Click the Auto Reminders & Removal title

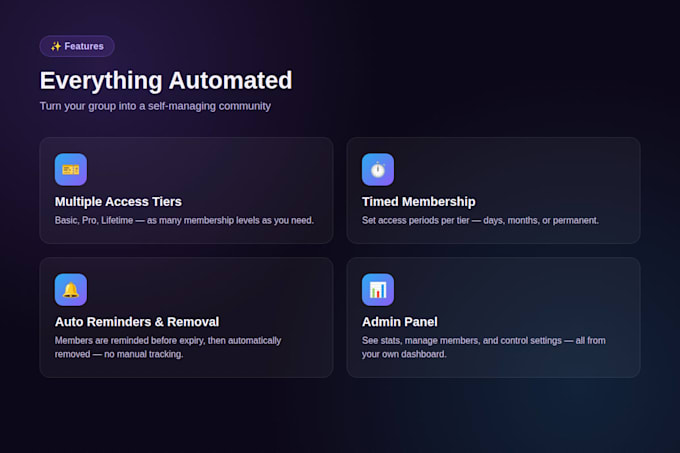137,322
